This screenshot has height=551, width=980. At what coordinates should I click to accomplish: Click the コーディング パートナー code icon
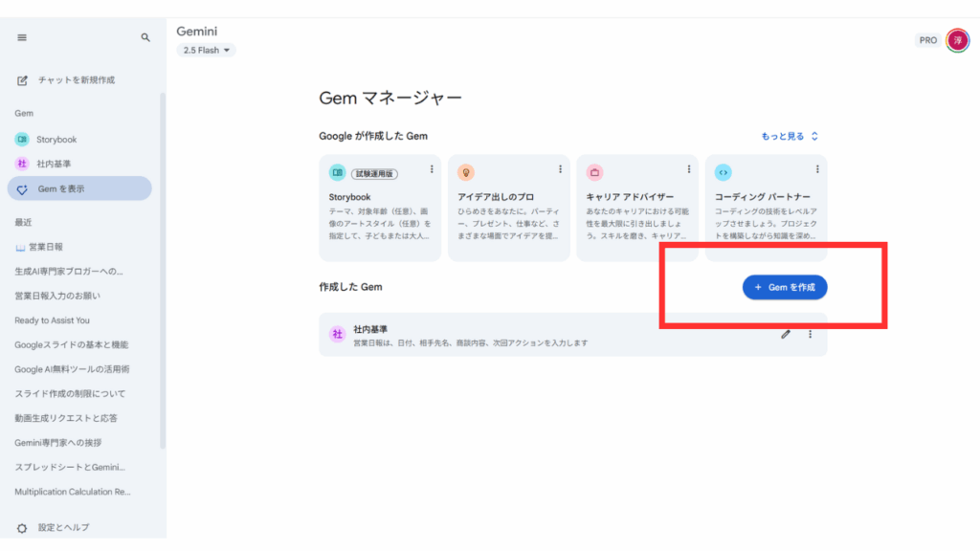724,172
